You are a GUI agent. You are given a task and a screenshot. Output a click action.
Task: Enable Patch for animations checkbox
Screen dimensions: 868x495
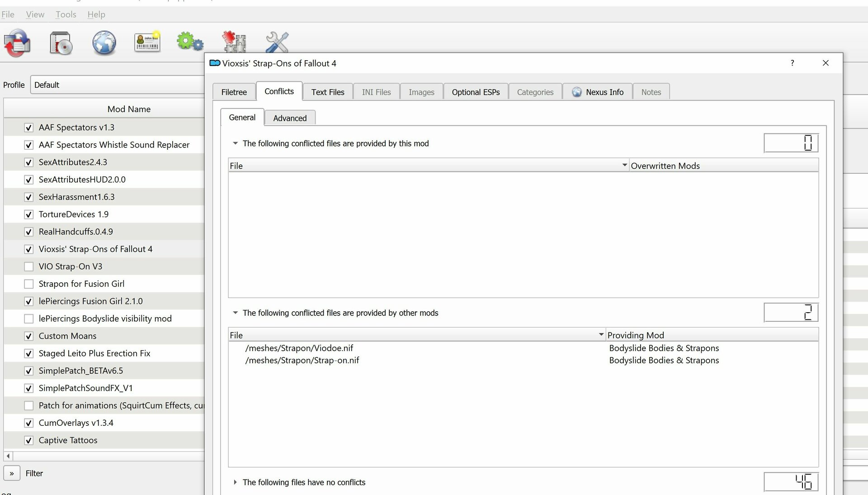28,405
